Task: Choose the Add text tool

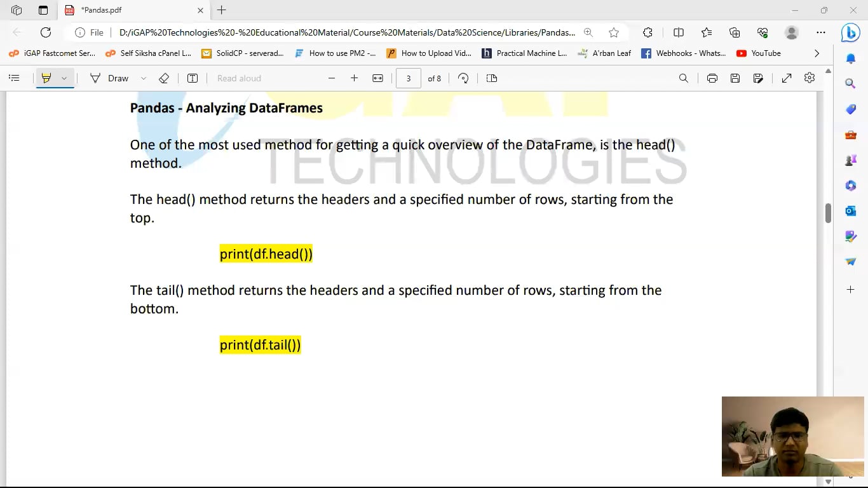Action: 193,78
